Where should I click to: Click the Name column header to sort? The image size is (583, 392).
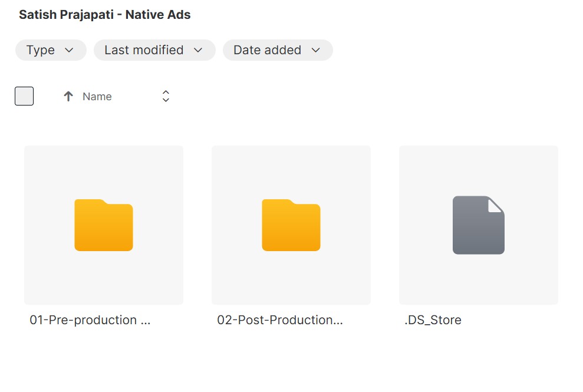pyautogui.click(x=97, y=96)
